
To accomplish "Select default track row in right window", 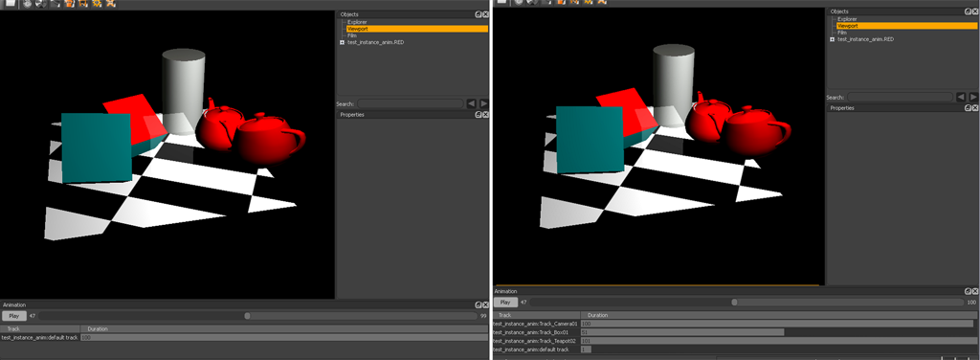I will (536, 349).
